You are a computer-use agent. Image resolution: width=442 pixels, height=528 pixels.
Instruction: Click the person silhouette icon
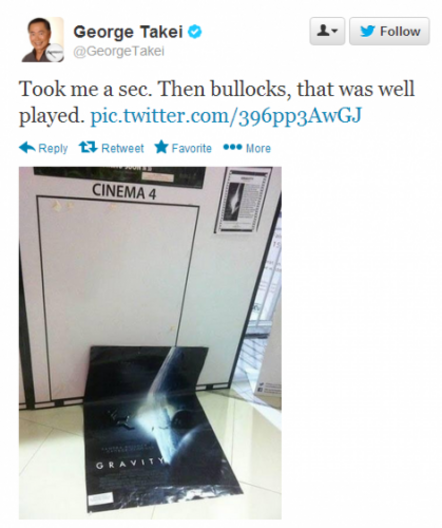click(324, 31)
